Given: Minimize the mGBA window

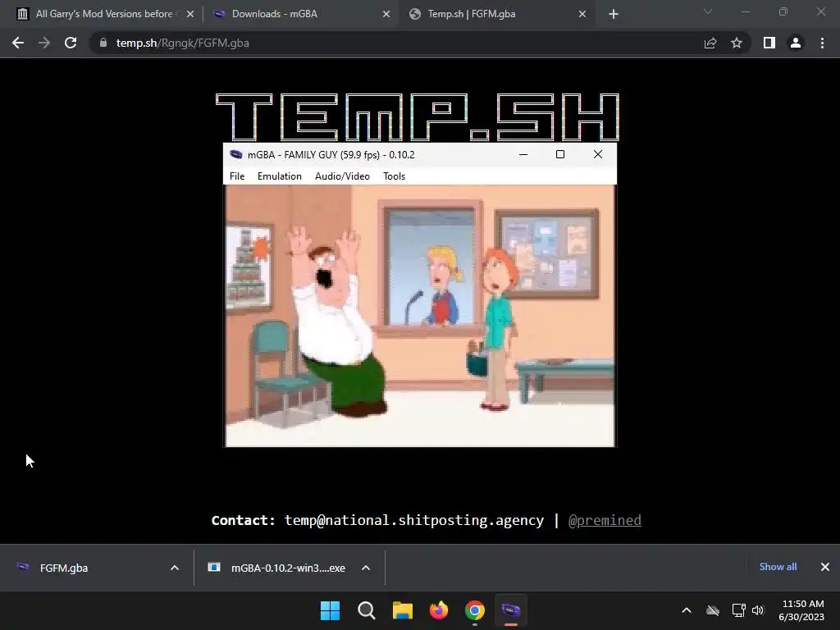Looking at the screenshot, I should [523, 154].
